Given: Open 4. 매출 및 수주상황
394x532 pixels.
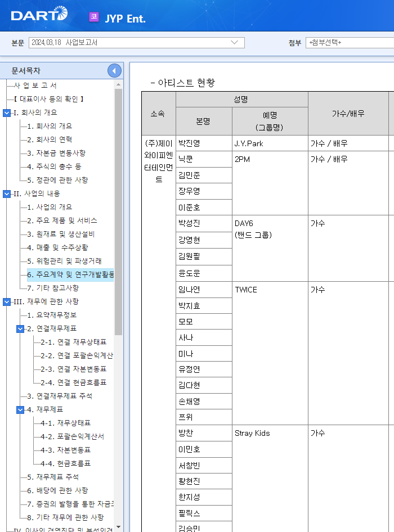Looking at the screenshot, I should (x=57, y=247).
